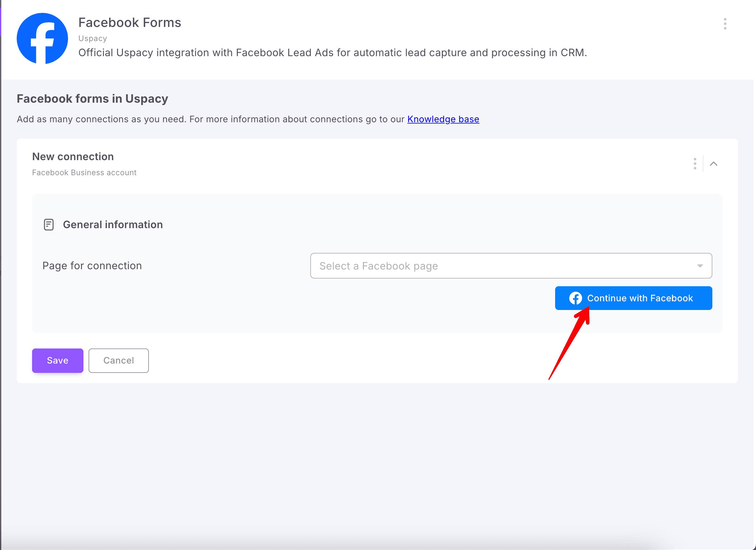Viewport: 756px width, 550px height.
Task: Collapse the New connection panel
Action: click(713, 164)
